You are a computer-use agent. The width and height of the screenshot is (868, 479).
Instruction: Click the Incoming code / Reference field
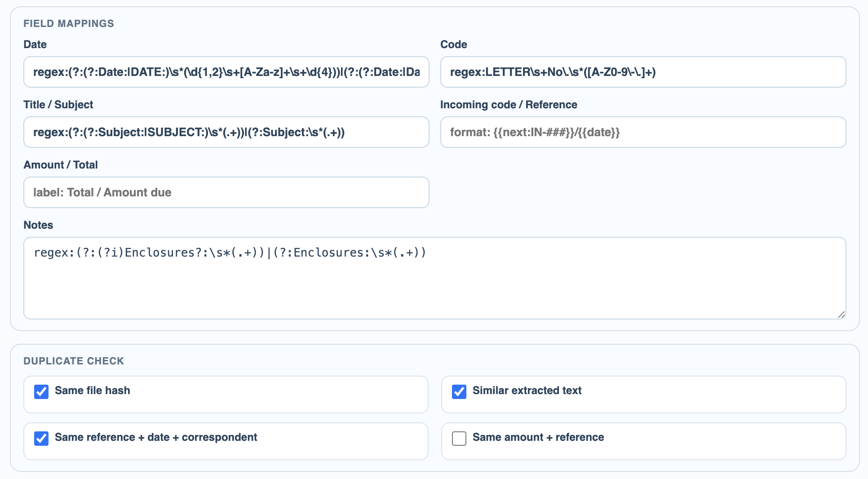click(x=643, y=132)
